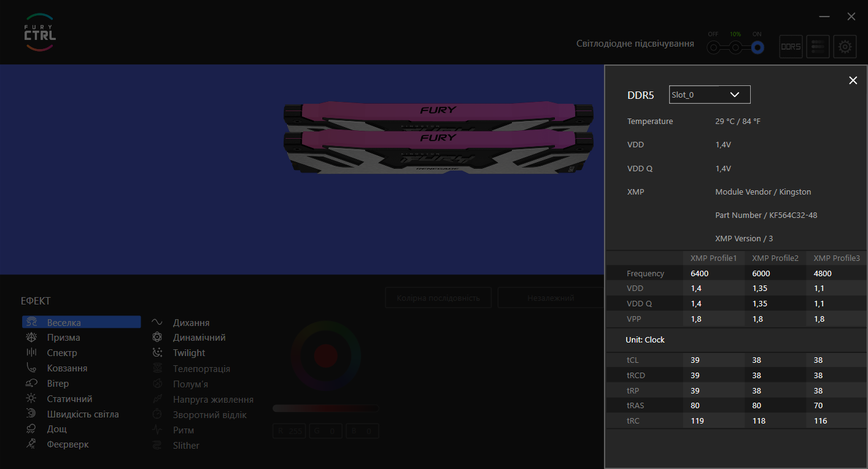Select the Ковзання effect icon
868x469 pixels.
coord(31,368)
